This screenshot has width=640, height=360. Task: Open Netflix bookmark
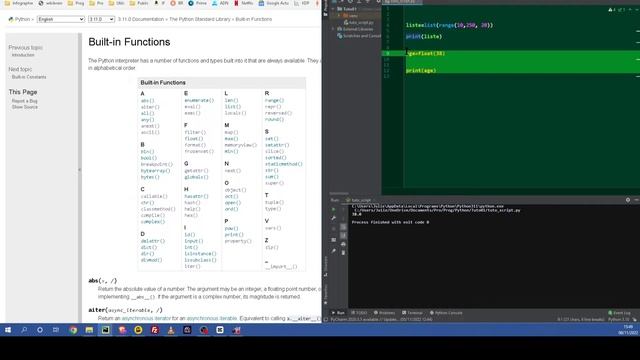point(243,3)
